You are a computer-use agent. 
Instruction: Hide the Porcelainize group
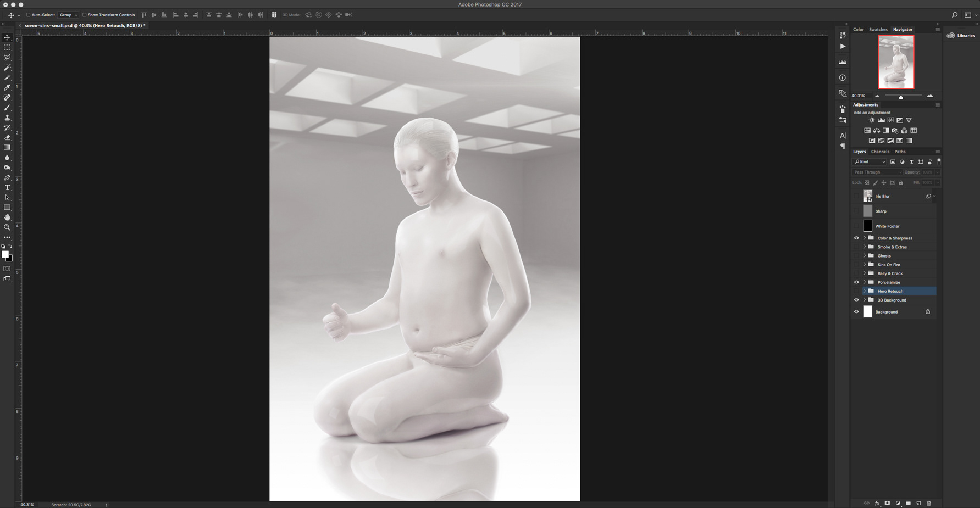click(x=856, y=282)
